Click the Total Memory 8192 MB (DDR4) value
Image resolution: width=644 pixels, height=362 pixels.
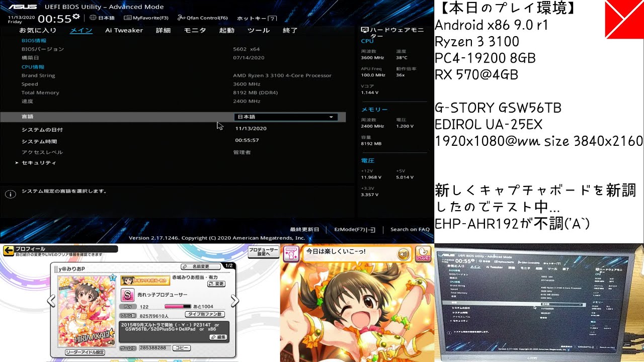coord(255,93)
